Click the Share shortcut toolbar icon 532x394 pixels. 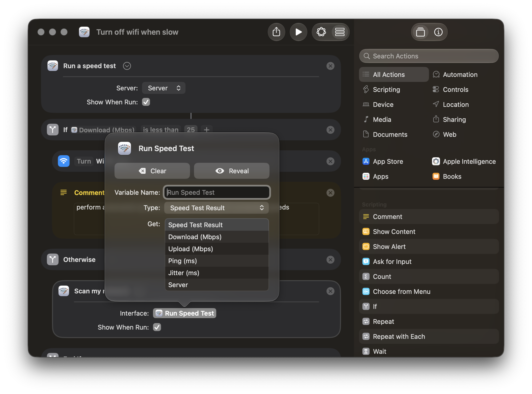click(276, 32)
